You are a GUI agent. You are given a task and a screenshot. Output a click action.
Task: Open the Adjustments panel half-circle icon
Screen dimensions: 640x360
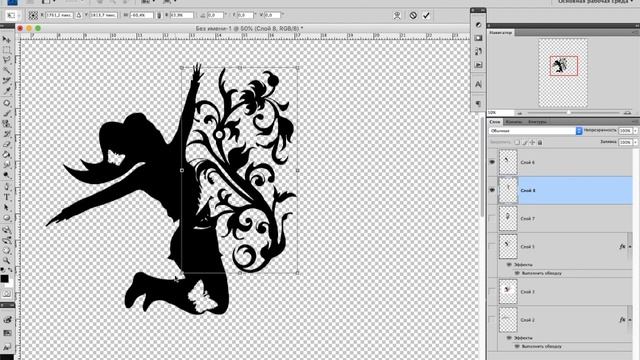click(x=478, y=25)
